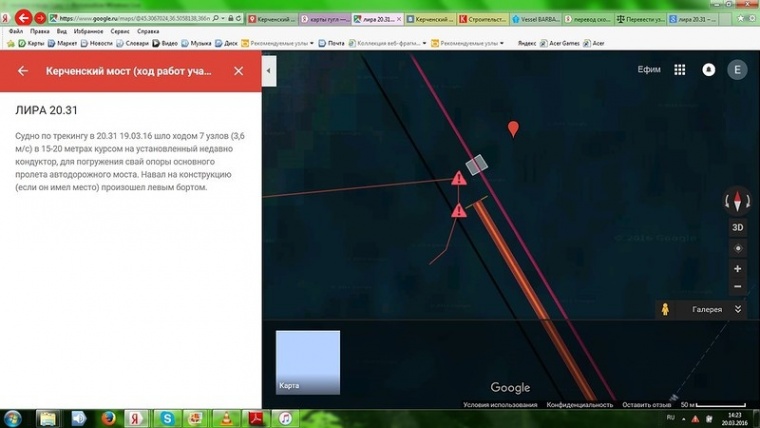Click the account avatar labeled E
Viewport: 760px width, 428px height.
[738, 70]
